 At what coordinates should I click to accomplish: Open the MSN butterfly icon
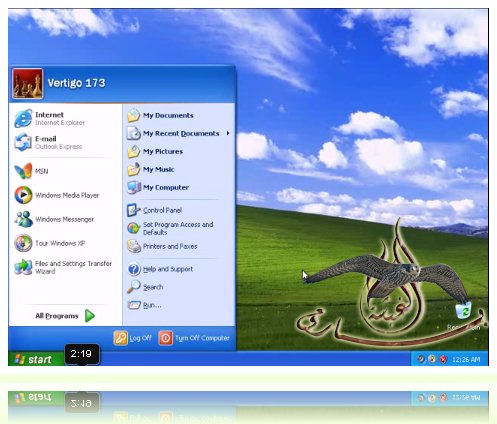(x=23, y=171)
